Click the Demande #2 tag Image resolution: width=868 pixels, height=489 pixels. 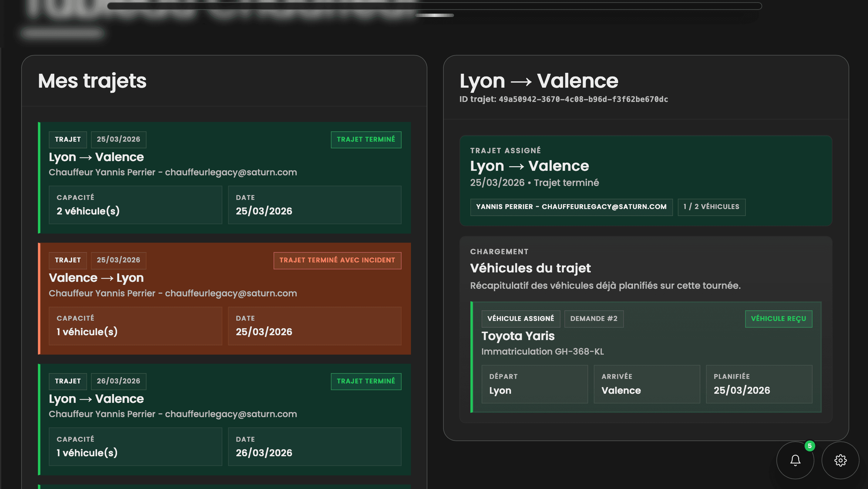point(594,319)
